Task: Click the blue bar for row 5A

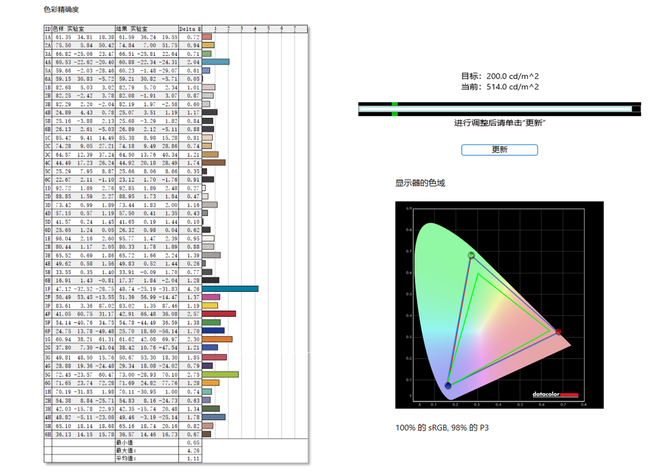Action: pos(206,71)
